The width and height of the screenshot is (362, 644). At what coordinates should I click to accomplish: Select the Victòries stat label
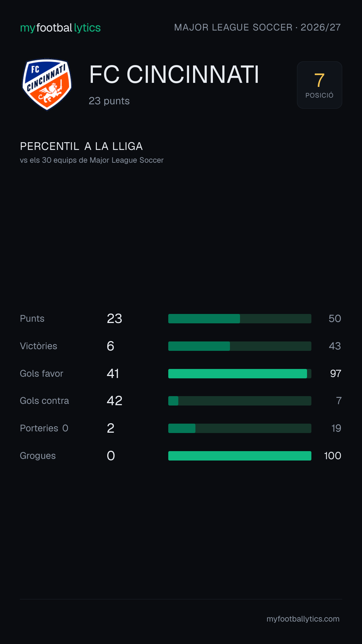(x=39, y=346)
